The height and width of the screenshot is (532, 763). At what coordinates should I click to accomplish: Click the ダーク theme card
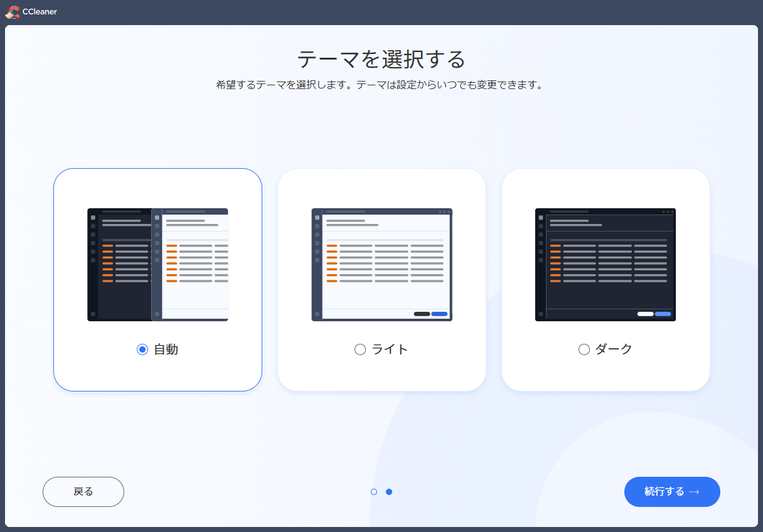pos(605,279)
